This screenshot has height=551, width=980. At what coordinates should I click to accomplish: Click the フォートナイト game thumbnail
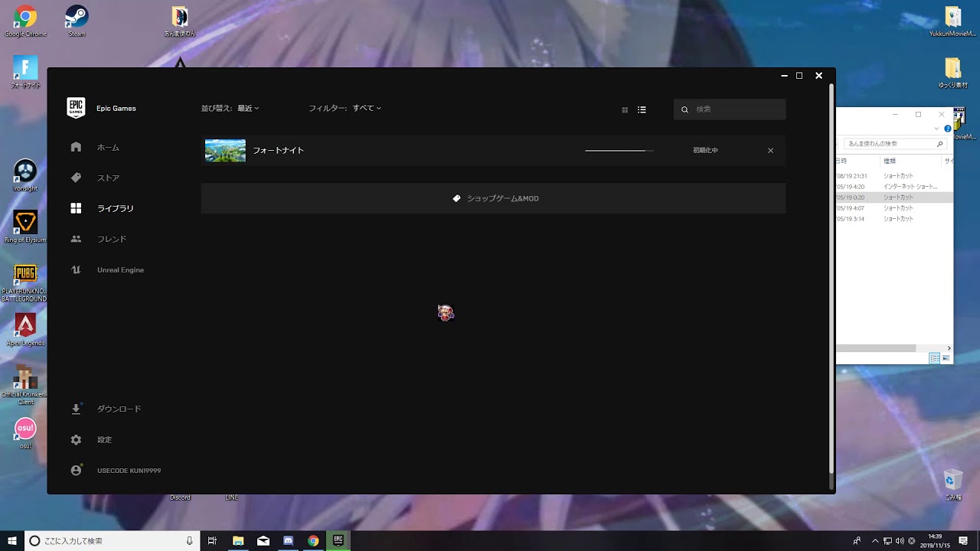pos(225,150)
